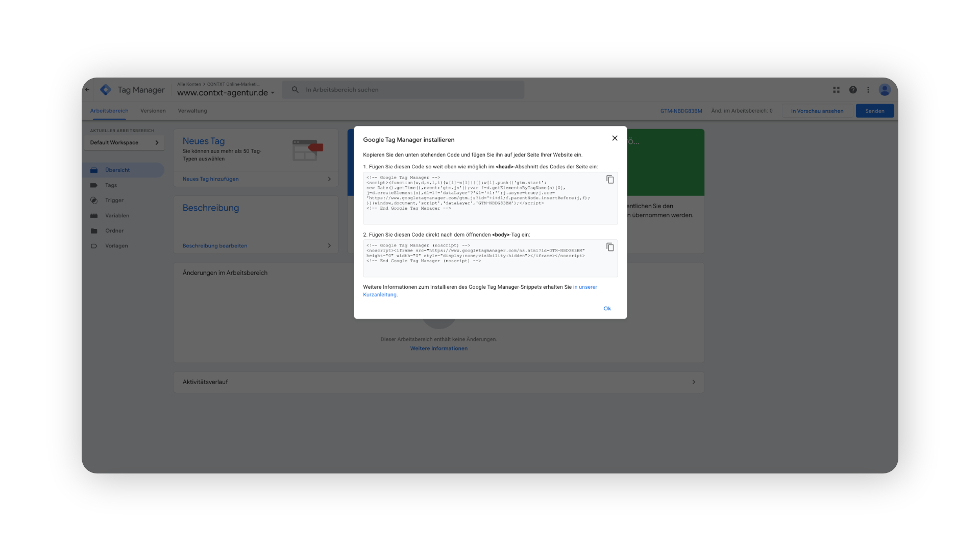Viewport: 980px width, 551px height.
Task: Focus the In Arbeitsbereich suchen search field
Action: [403, 90]
